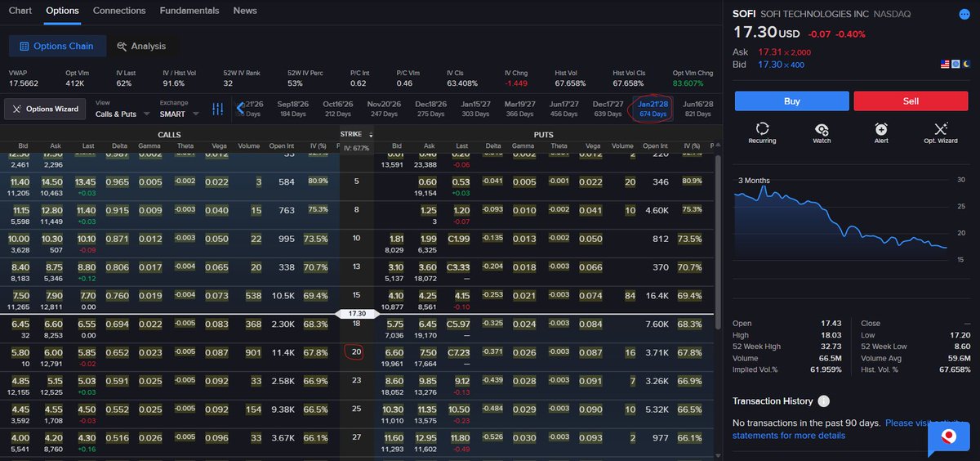Image resolution: width=980 pixels, height=461 pixels.
Task: Click the put ask 4.25 at strike 15
Action: tap(429, 296)
